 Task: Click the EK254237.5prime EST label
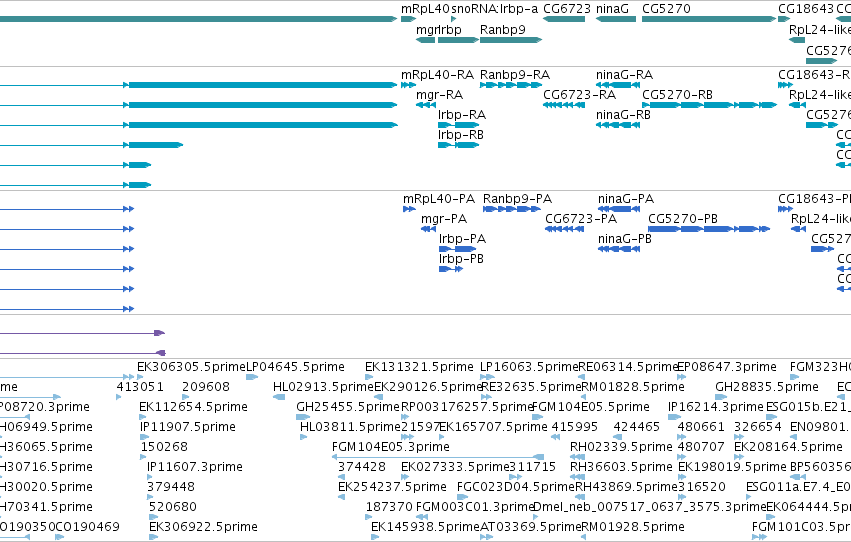pyautogui.click(x=392, y=487)
